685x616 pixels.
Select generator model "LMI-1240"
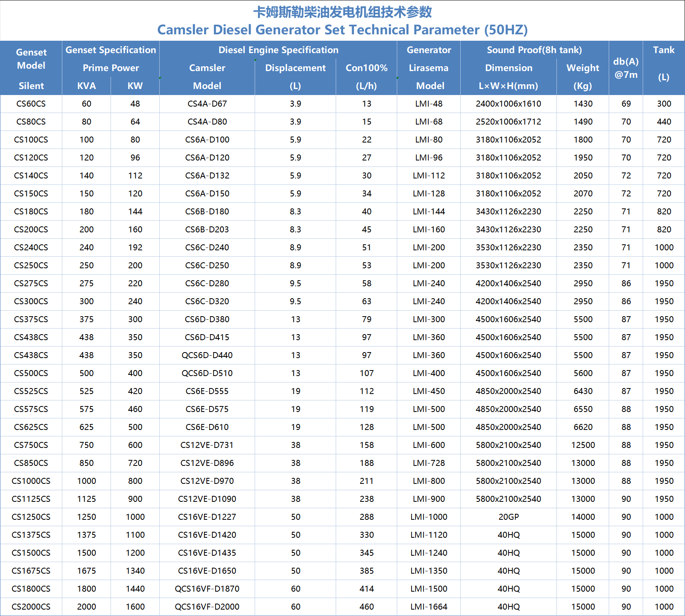[429, 553]
